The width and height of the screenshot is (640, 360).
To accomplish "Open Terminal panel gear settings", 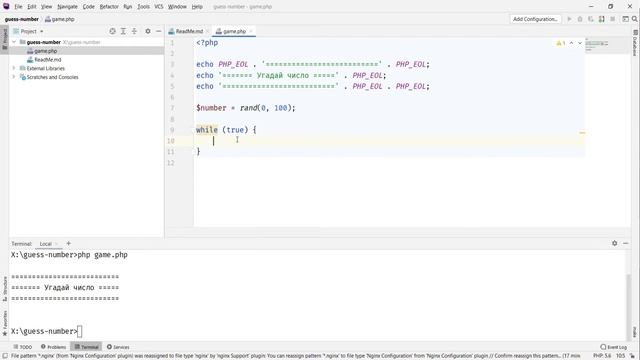I will [x=615, y=243].
